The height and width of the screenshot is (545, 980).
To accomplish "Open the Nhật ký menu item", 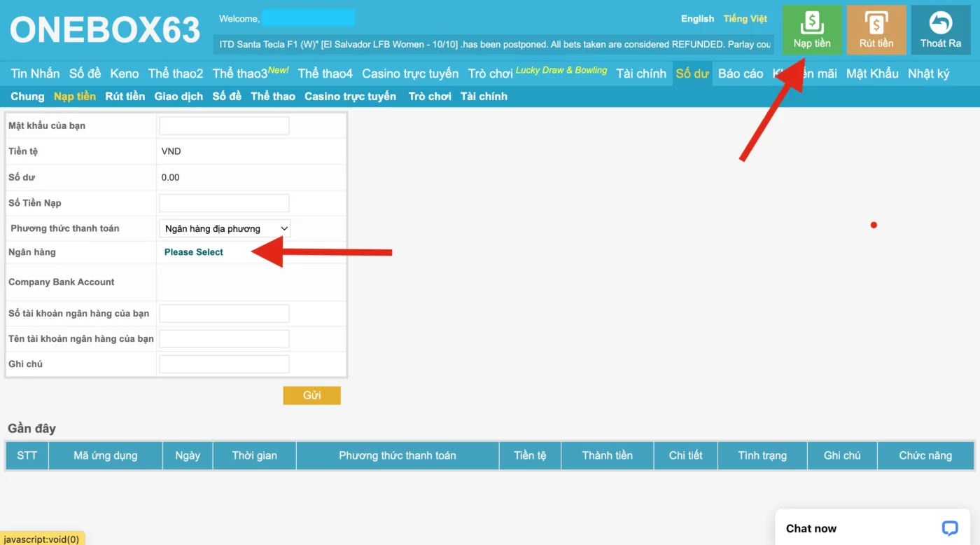I will pyautogui.click(x=928, y=74).
